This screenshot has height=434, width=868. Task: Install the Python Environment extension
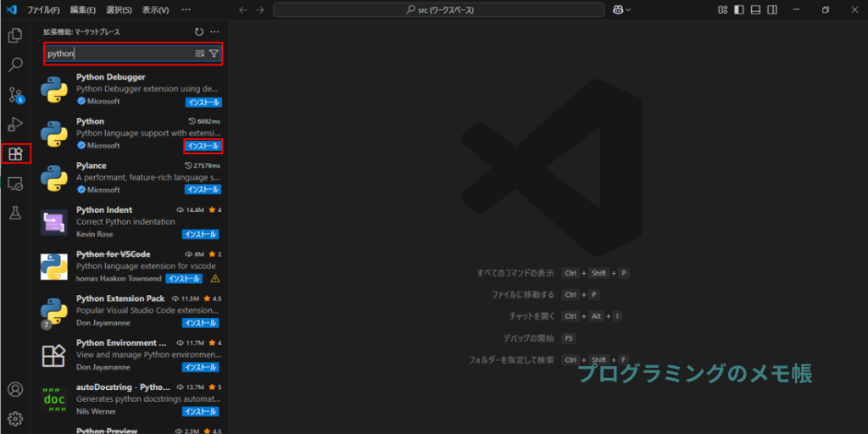[200, 367]
